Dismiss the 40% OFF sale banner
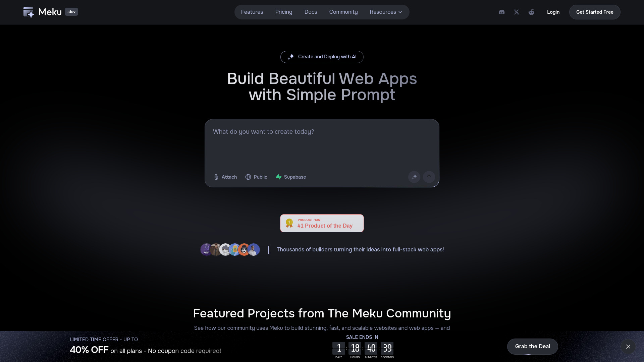Viewport: 644px width, 362px height. (628, 347)
